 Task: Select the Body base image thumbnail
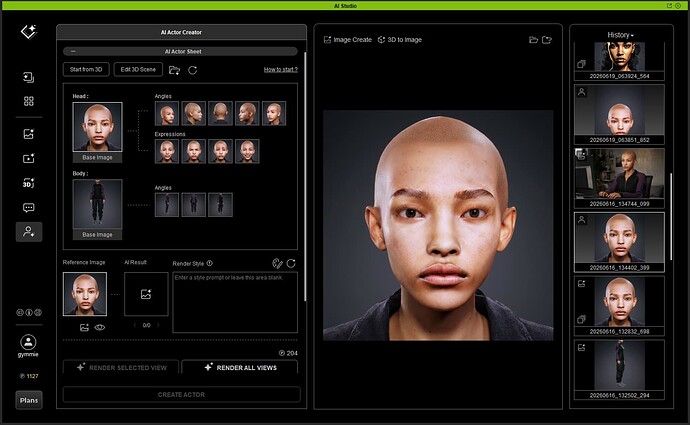(97, 204)
